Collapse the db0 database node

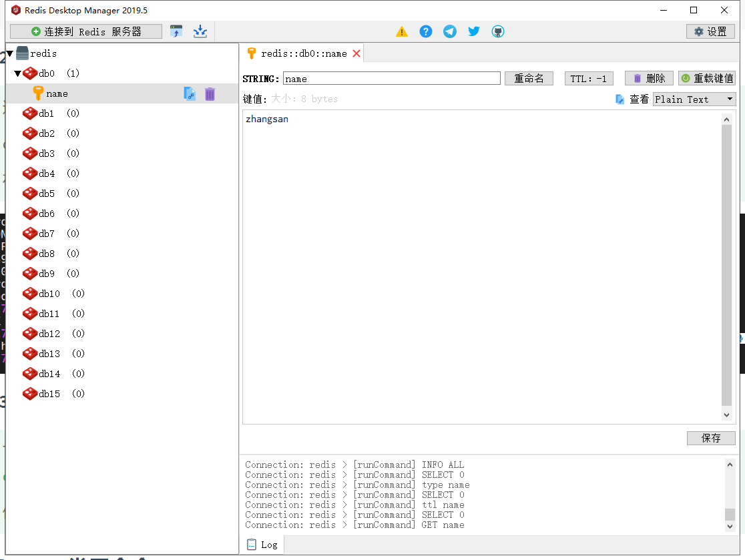pyautogui.click(x=17, y=73)
